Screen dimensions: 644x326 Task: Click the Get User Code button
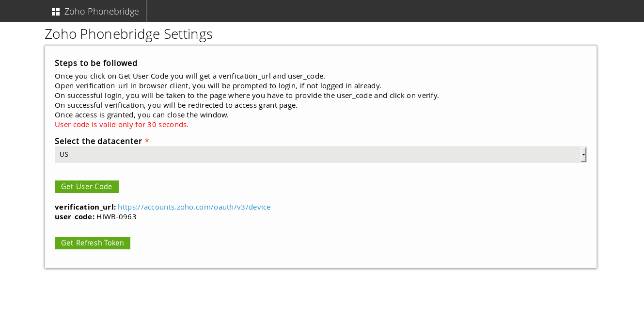[x=87, y=187]
